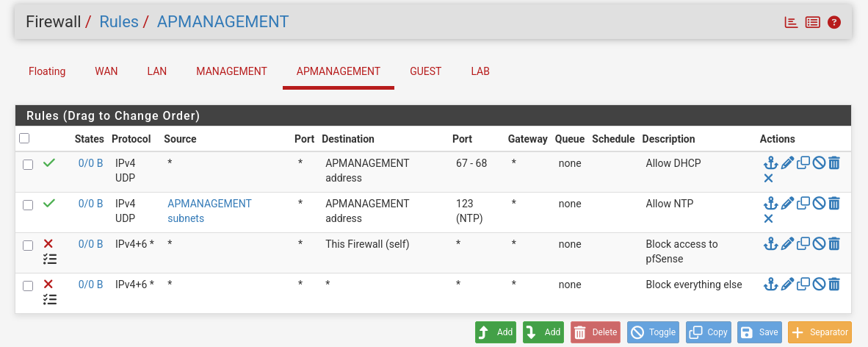The height and width of the screenshot is (347, 868).
Task: Add rule to top with up-arrow Add button
Action: click(496, 332)
